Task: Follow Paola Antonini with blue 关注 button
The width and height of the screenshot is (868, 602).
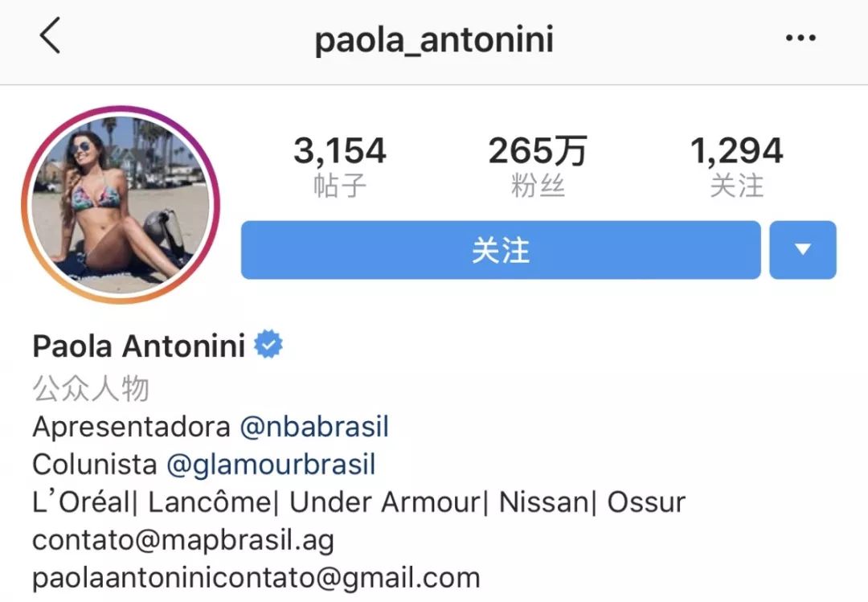Action: [x=501, y=250]
